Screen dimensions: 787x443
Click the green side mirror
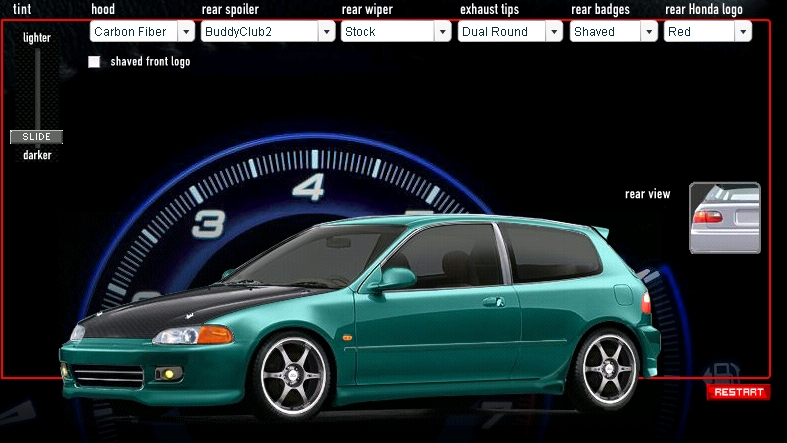[391, 279]
